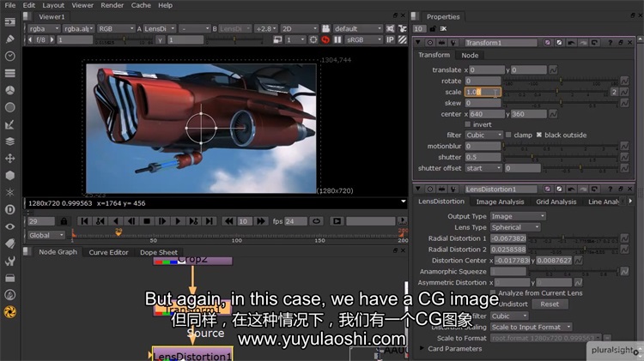The width and height of the screenshot is (644, 361).
Task: Click the Radial Distortion 1 value field
Action: coord(508,238)
